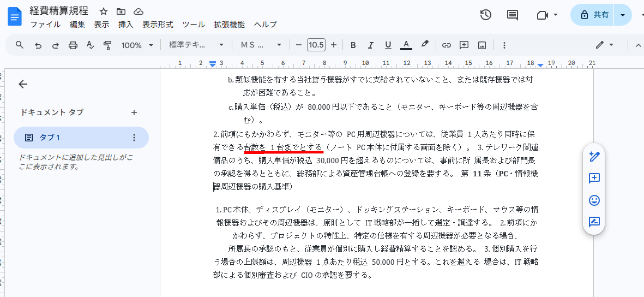644x297 pixels.
Task: Click the font size field 10.5
Action: pyautogui.click(x=316, y=45)
